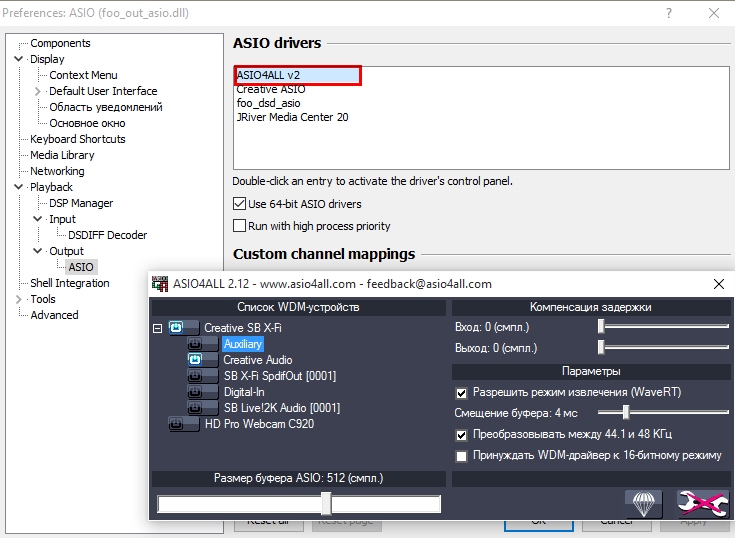Select HD Pro Webcam C920 label
735x538 pixels.
[x=259, y=424]
